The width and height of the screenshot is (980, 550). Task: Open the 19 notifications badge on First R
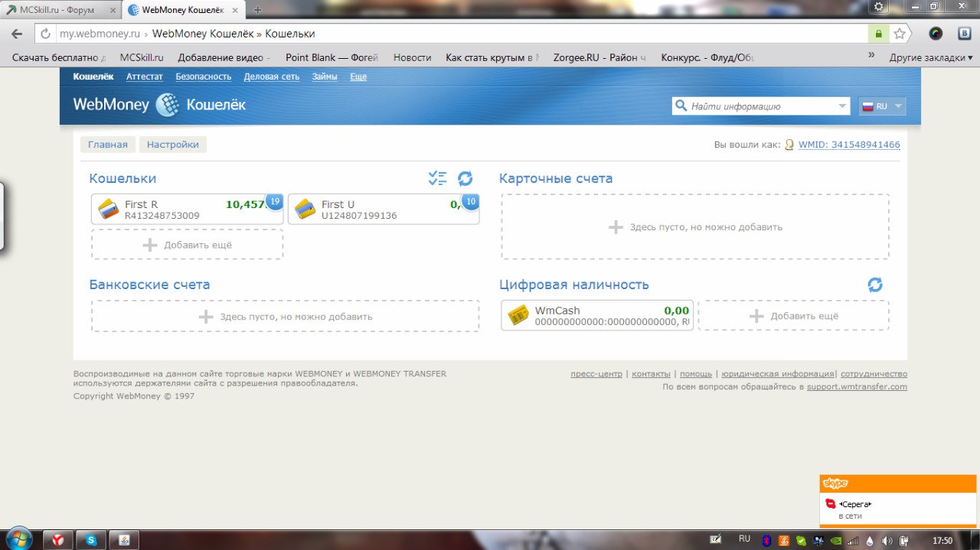(x=274, y=202)
